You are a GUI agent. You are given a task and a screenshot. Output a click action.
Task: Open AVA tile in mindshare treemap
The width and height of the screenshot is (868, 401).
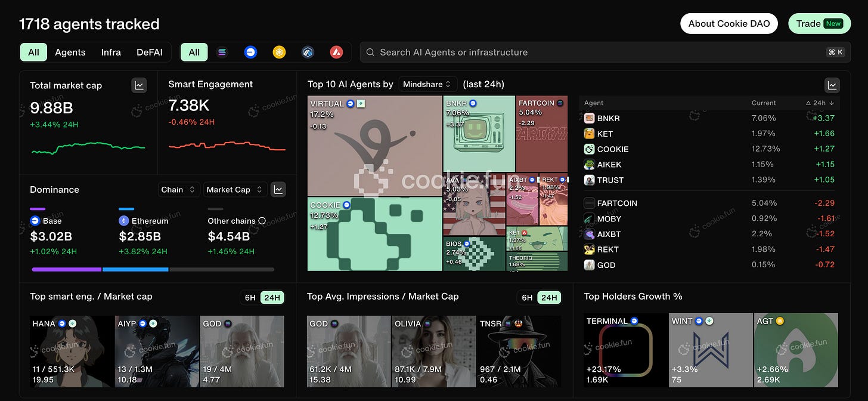(475, 205)
